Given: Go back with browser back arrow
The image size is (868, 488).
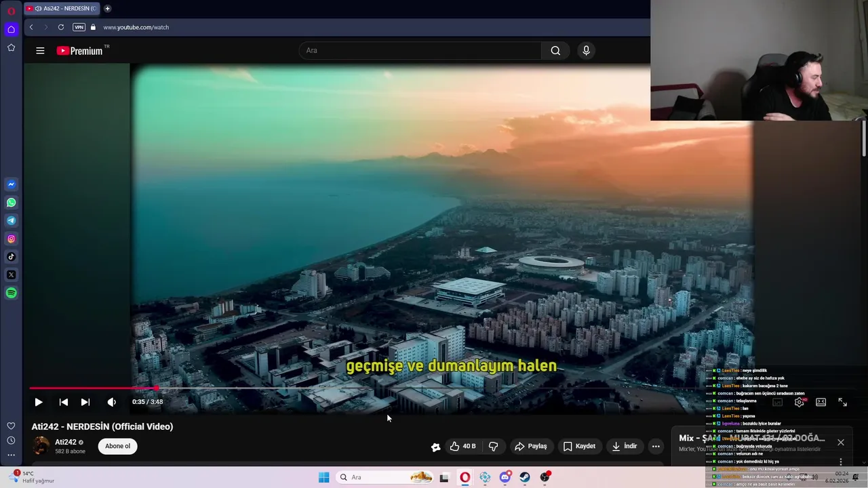Looking at the screenshot, I should click(x=31, y=27).
